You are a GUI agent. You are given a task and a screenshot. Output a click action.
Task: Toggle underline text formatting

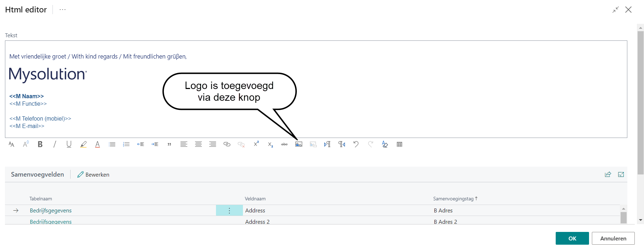pyautogui.click(x=69, y=144)
